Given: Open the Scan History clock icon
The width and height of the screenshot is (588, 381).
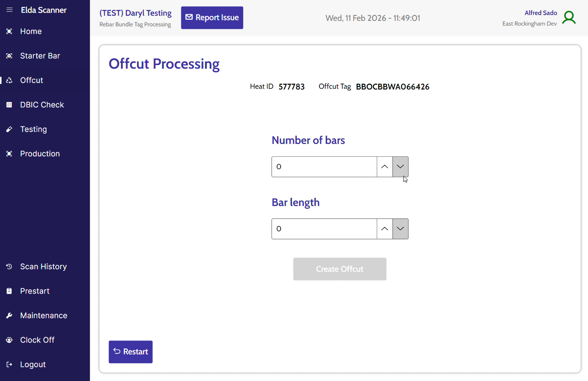Looking at the screenshot, I should click(x=10, y=266).
